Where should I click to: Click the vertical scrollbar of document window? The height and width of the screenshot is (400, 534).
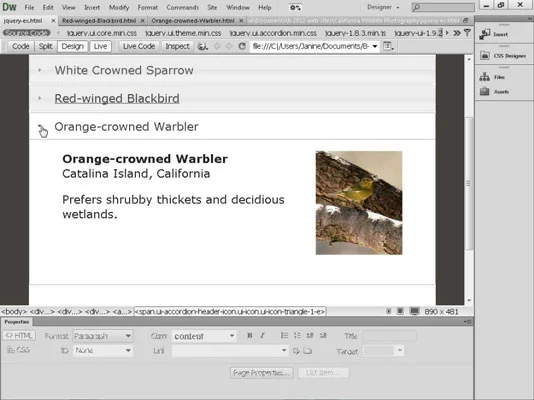(x=469, y=183)
